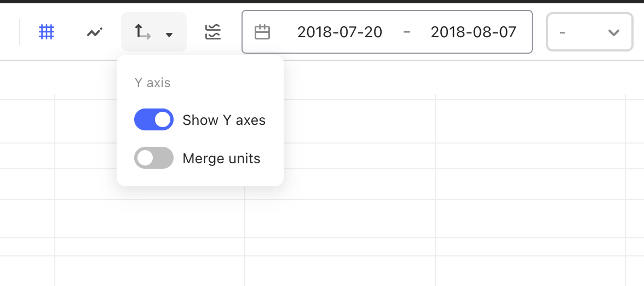The image size is (644, 286).
Task: Click the chevron icon in the rightmost combo box
Action: point(613,32)
